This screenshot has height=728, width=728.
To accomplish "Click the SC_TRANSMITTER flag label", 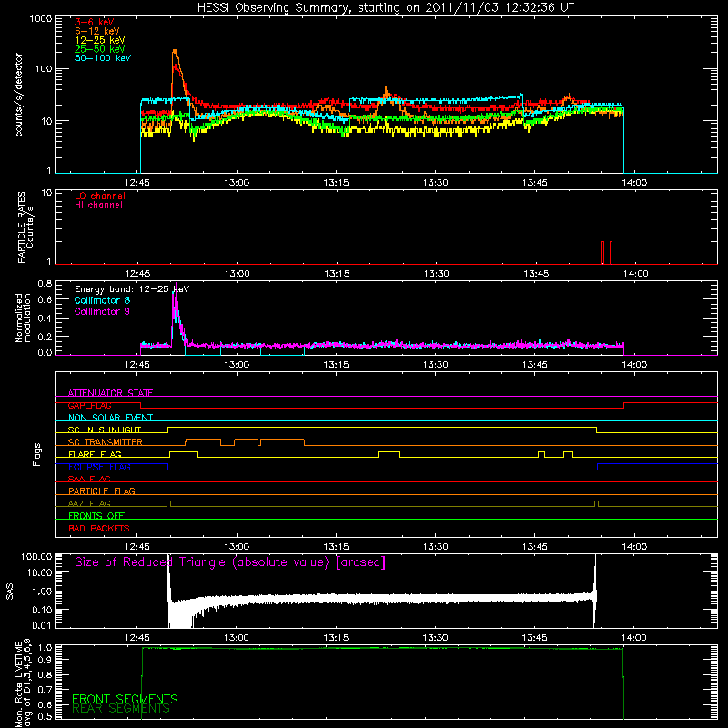I will 106,442.
